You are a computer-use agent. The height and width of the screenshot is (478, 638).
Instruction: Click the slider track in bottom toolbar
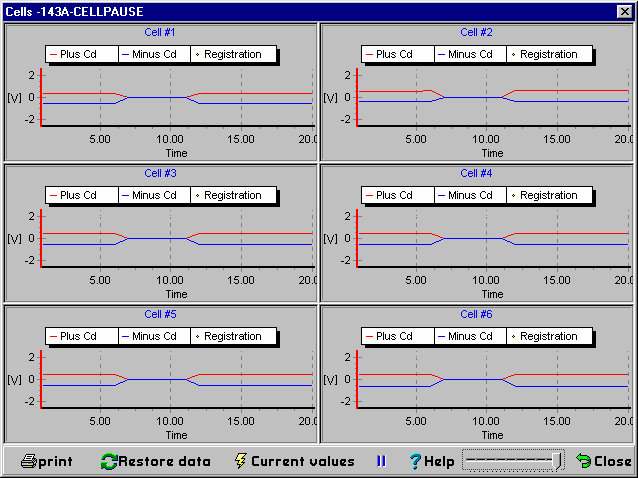coord(510,460)
